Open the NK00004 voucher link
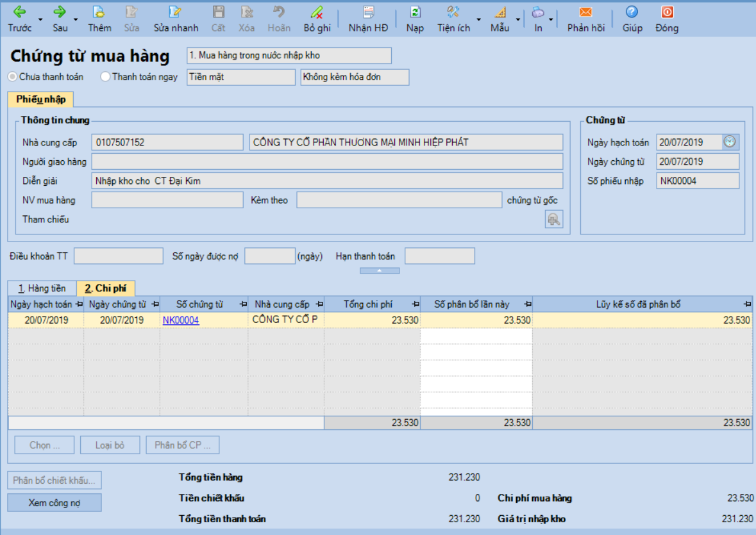The image size is (756, 535). [x=181, y=320]
